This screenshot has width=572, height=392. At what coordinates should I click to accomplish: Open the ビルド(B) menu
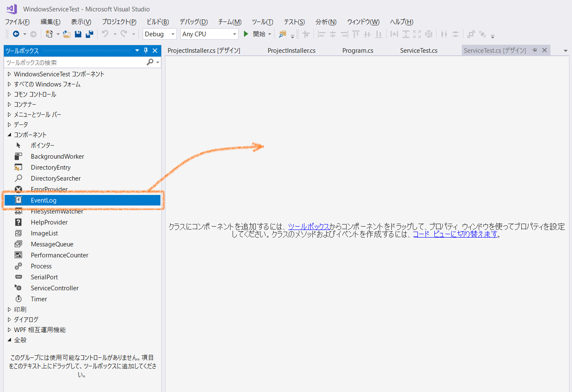[157, 22]
